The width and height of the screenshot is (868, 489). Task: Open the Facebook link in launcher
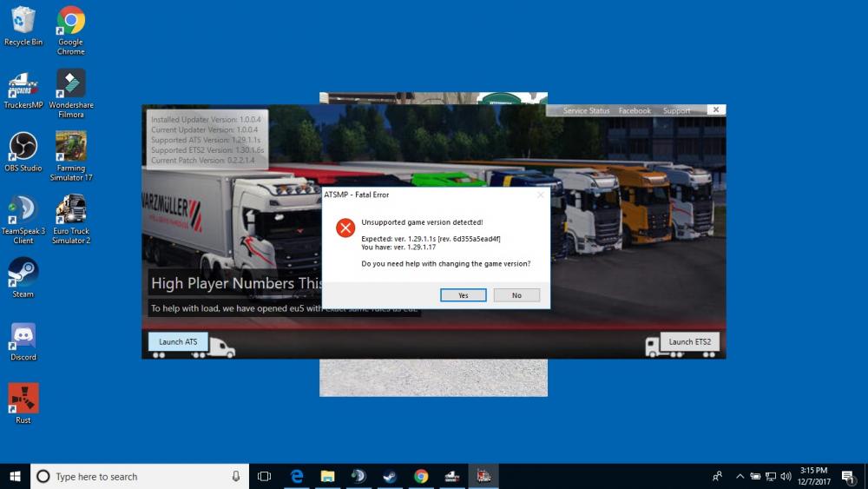[635, 111]
